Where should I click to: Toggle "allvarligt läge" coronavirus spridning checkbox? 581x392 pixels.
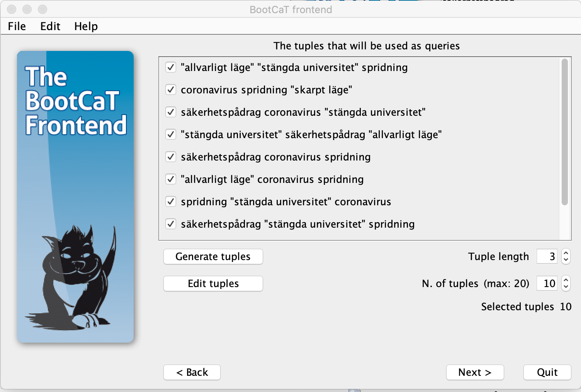tap(171, 179)
